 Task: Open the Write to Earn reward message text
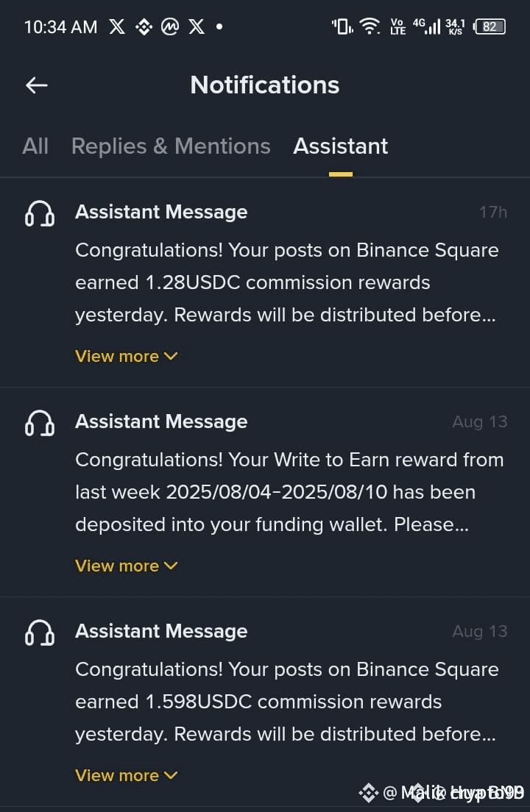tap(287, 492)
